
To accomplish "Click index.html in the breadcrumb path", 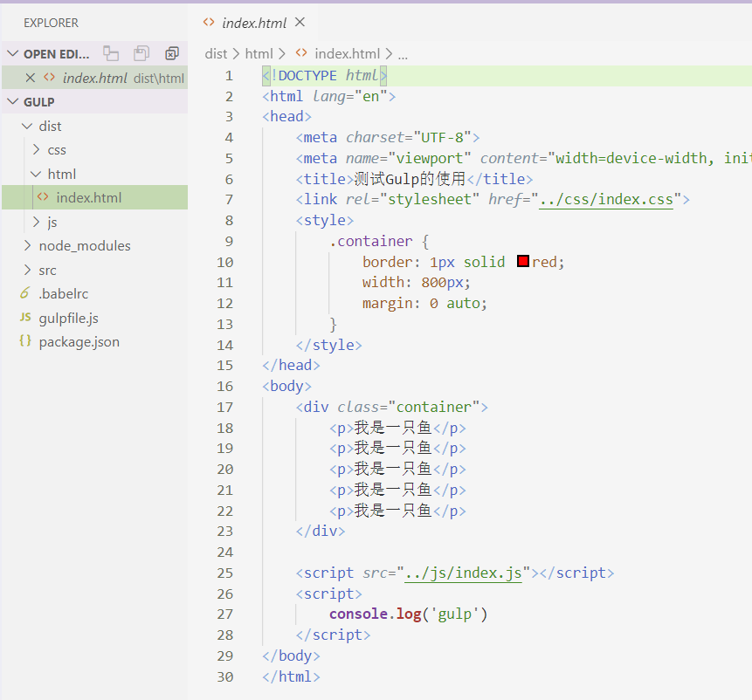I will pyautogui.click(x=348, y=53).
